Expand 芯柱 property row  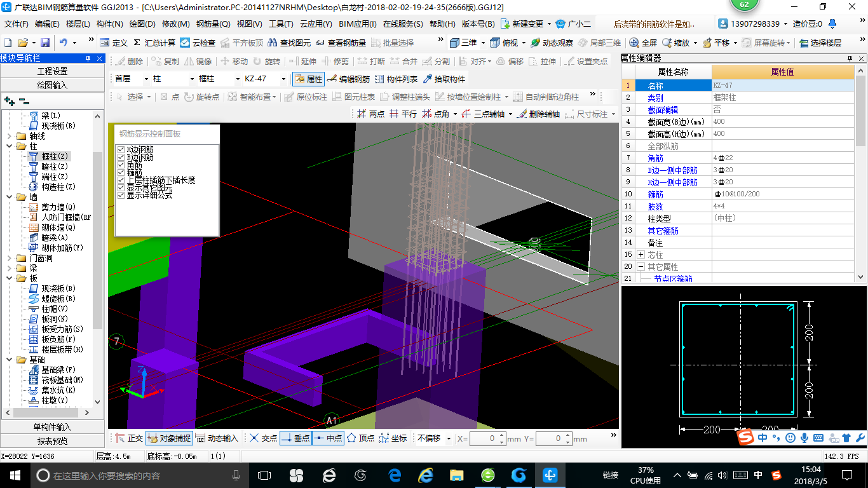point(641,254)
